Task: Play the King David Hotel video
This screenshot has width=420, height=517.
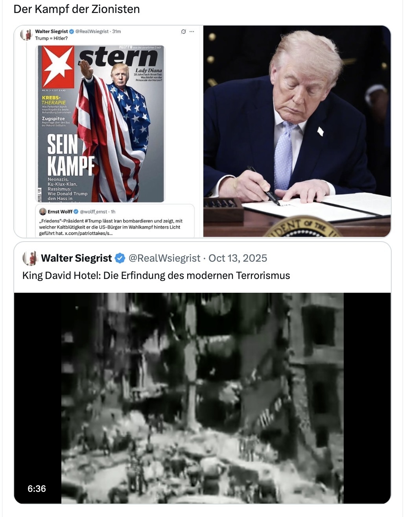Action: (203, 398)
